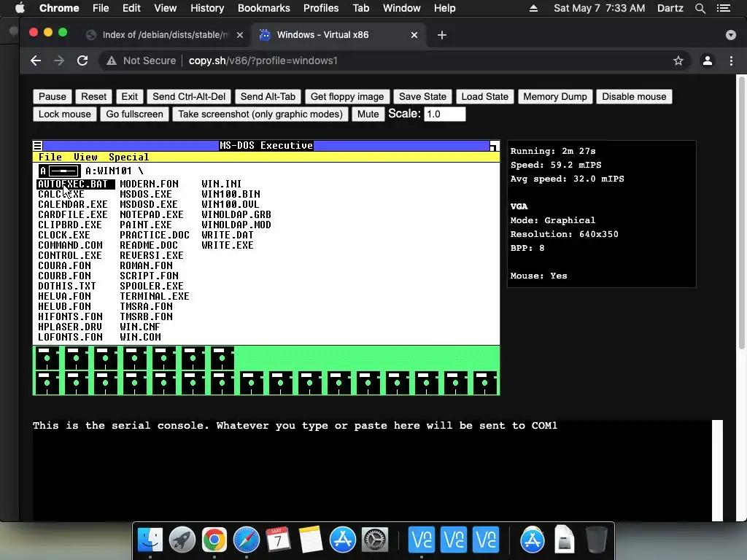Click the Exit button
Viewport: 747px width, 560px height.
[x=129, y=97]
